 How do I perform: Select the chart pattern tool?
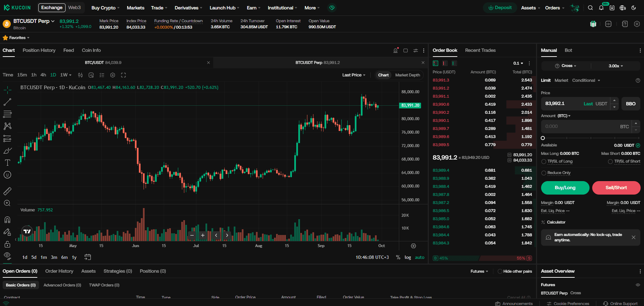pos(7,126)
